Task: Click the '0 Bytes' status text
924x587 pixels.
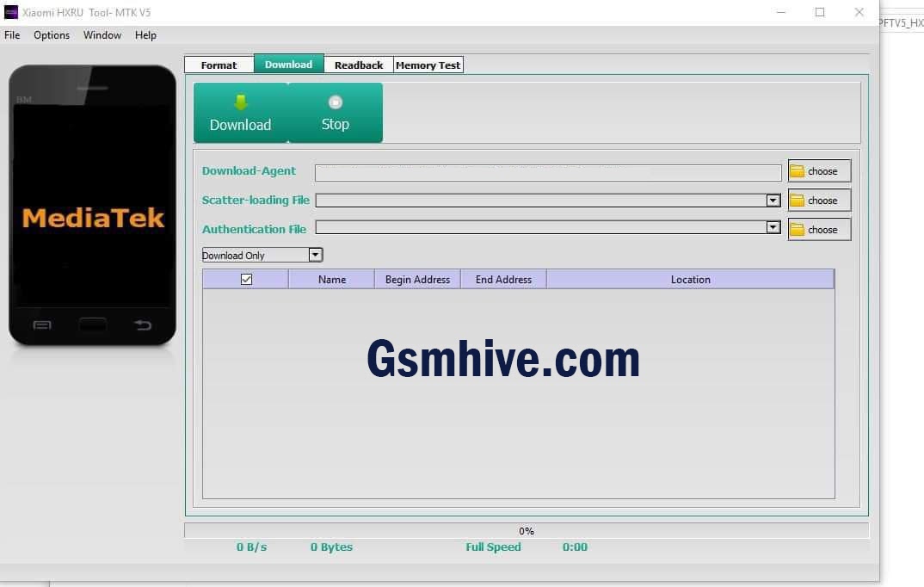Action: pyautogui.click(x=331, y=547)
